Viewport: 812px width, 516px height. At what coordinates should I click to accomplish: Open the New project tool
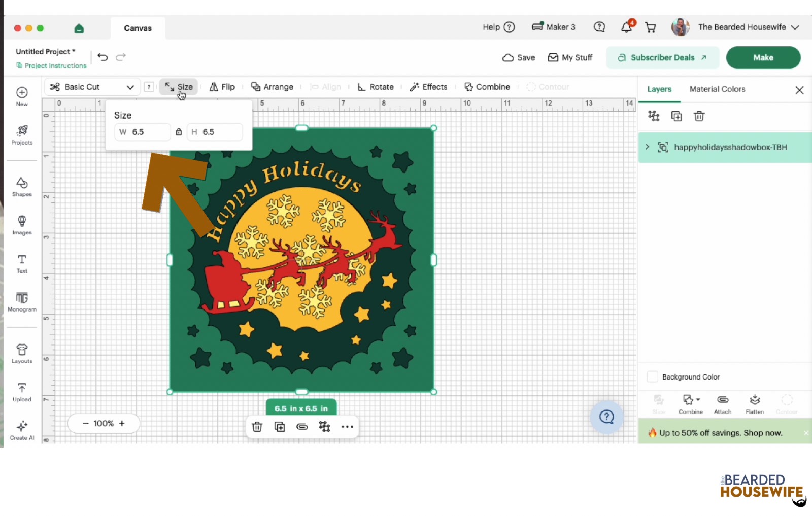(22, 96)
